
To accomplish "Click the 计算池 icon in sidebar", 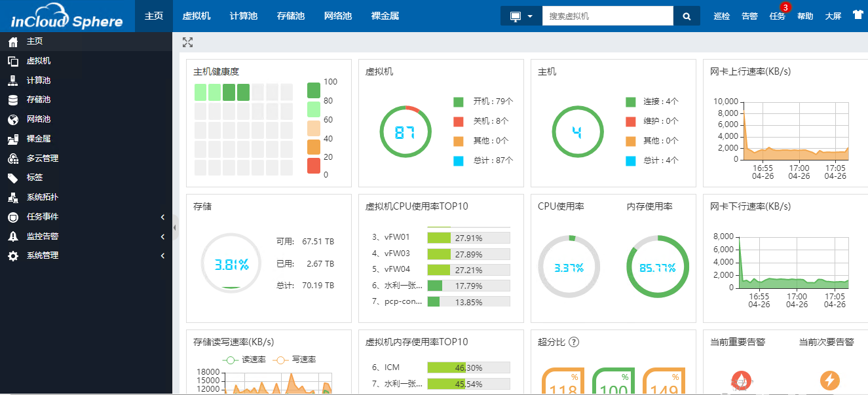I will [12, 81].
